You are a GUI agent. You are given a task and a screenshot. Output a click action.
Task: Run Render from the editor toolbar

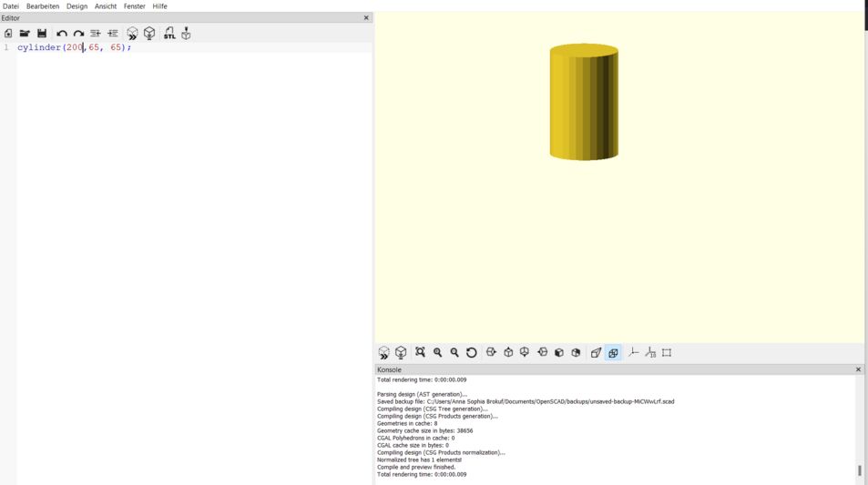(x=149, y=33)
